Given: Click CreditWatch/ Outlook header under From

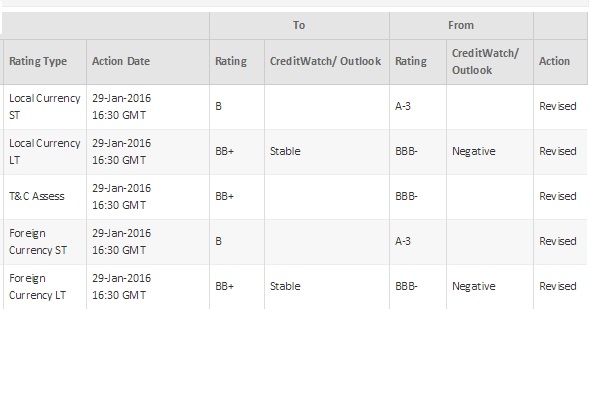Looking at the screenshot, I should [485, 61].
